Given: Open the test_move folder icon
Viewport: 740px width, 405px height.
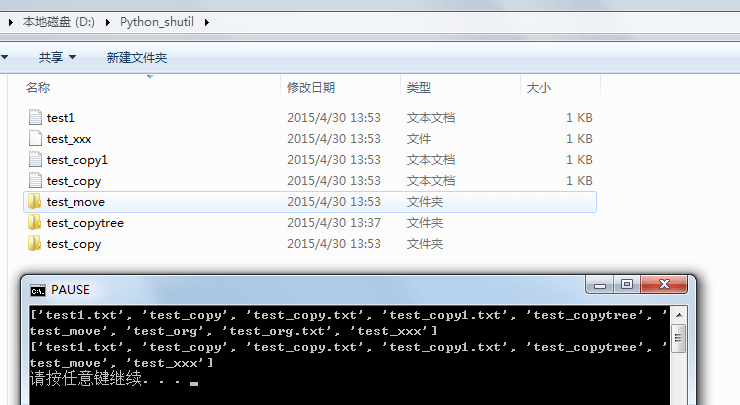Looking at the screenshot, I should [35, 202].
